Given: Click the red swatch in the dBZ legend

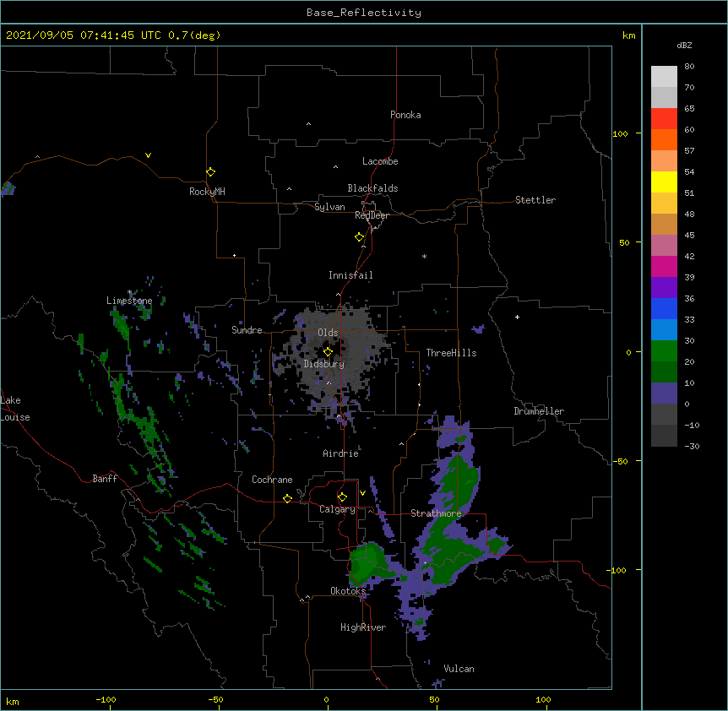Looking at the screenshot, I should pos(664,119).
